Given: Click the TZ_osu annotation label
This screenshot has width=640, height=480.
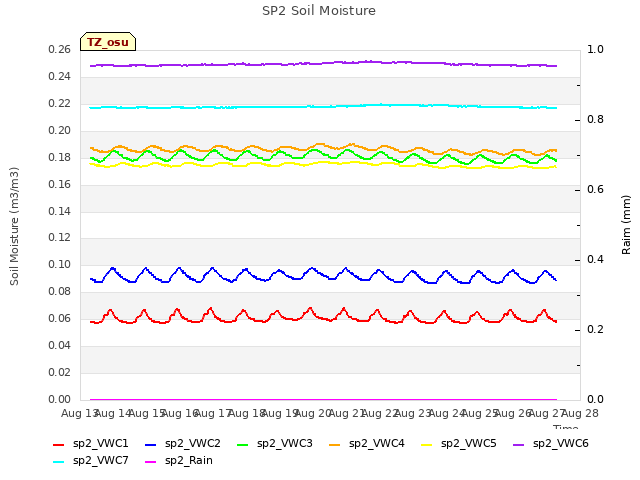Looking at the screenshot, I should (x=108, y=42).
